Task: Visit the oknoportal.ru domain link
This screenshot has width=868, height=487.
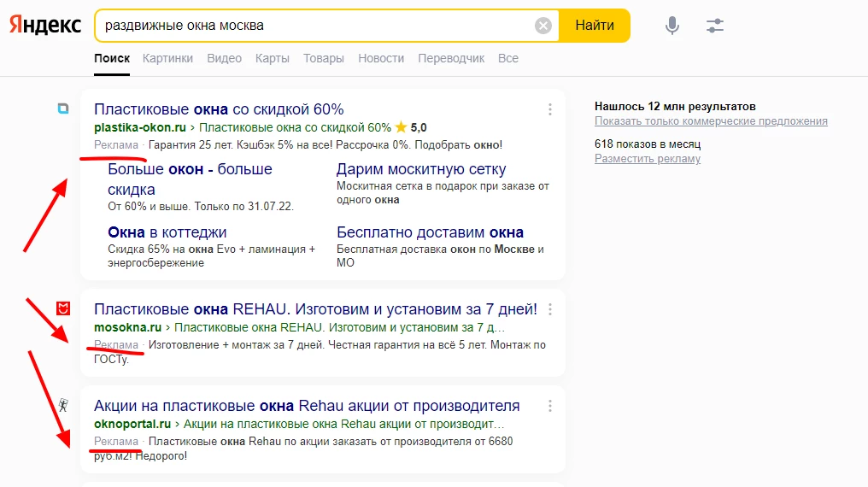Action: 132,424
